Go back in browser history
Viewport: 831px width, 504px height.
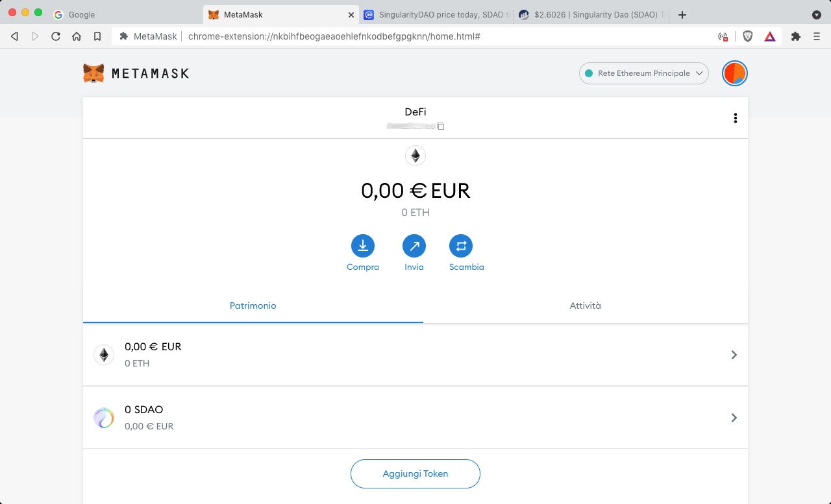click(x=14, y=36)
